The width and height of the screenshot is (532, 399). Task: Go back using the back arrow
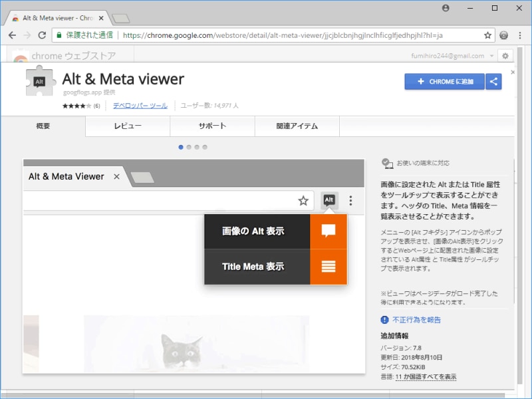[11, 36]
